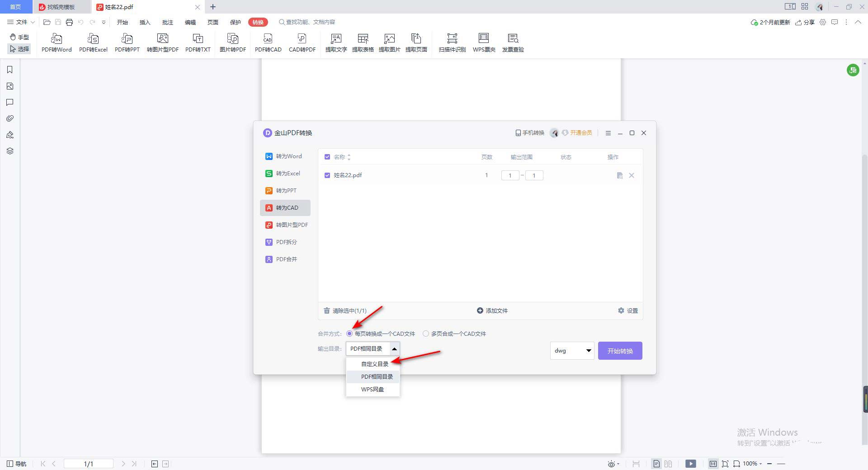
Task: Click the CAD转PDF ribbon icon
Action: [302, 43]
